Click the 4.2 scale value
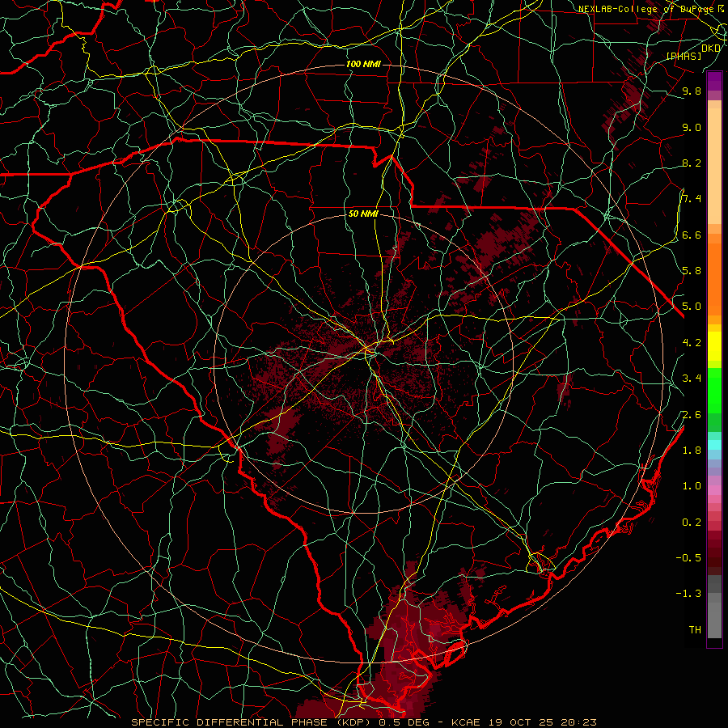 pos(692,343)
